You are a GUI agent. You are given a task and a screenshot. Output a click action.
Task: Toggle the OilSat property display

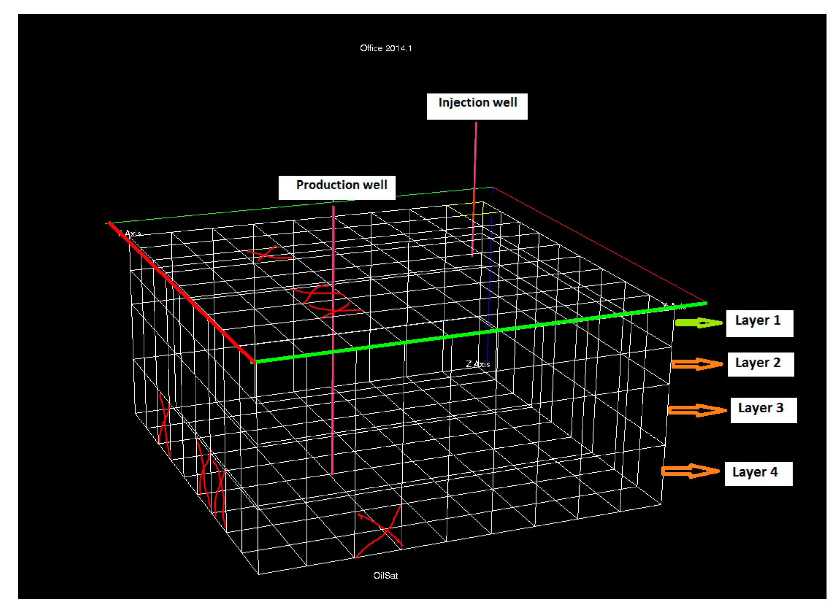click(x=386, y=575)
